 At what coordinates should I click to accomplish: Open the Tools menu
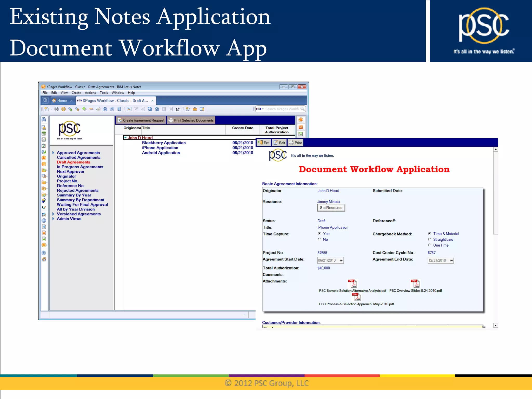click(104, 93)
